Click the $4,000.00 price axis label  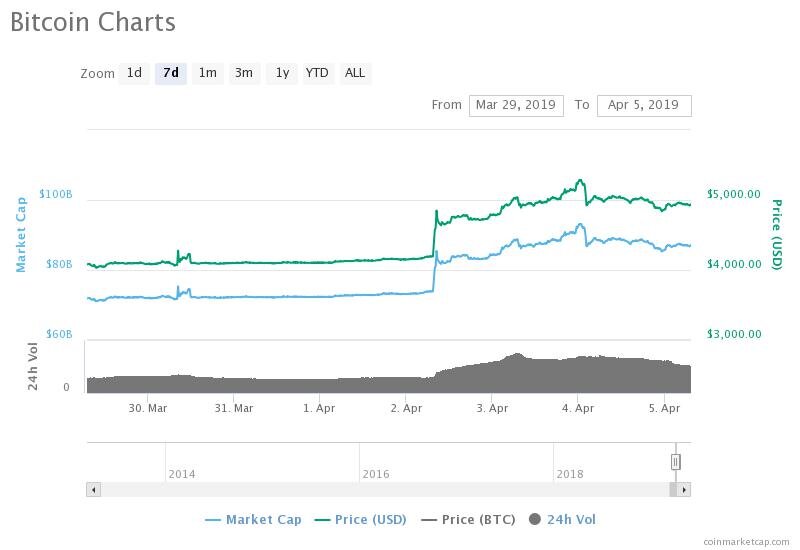coord(734,264)
